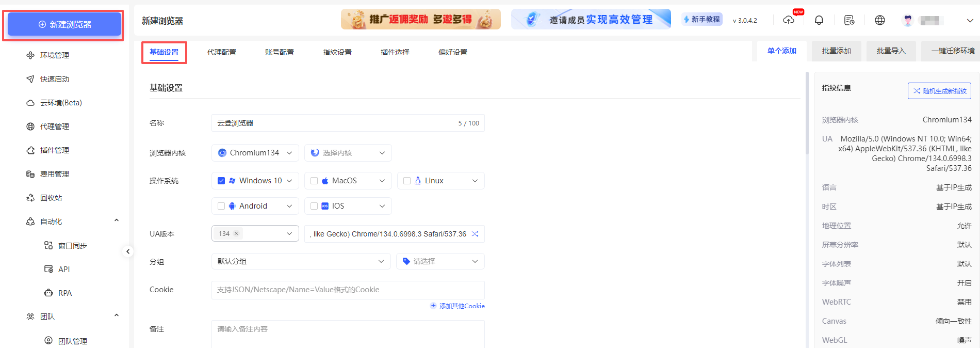Click the 新建浏览器 button
Image resolution: width=980 pixels, height=348 pixels.
click(64, 24)
